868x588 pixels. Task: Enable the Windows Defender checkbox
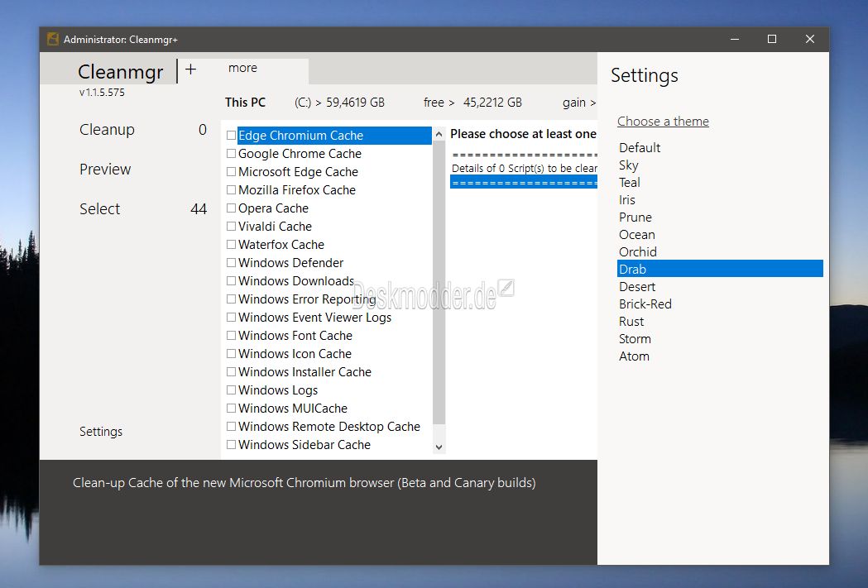click(x=232, y=263)
